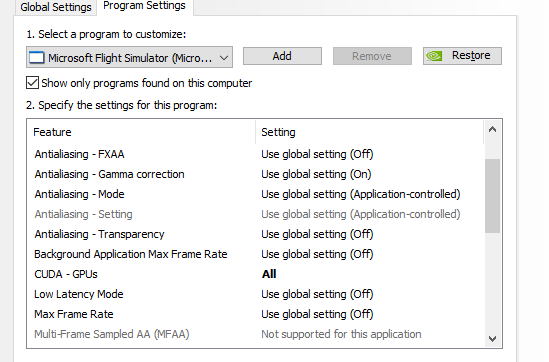Click the settings list scroll down arrow
The width and height of the screenshot is (549, 362).
492,339
